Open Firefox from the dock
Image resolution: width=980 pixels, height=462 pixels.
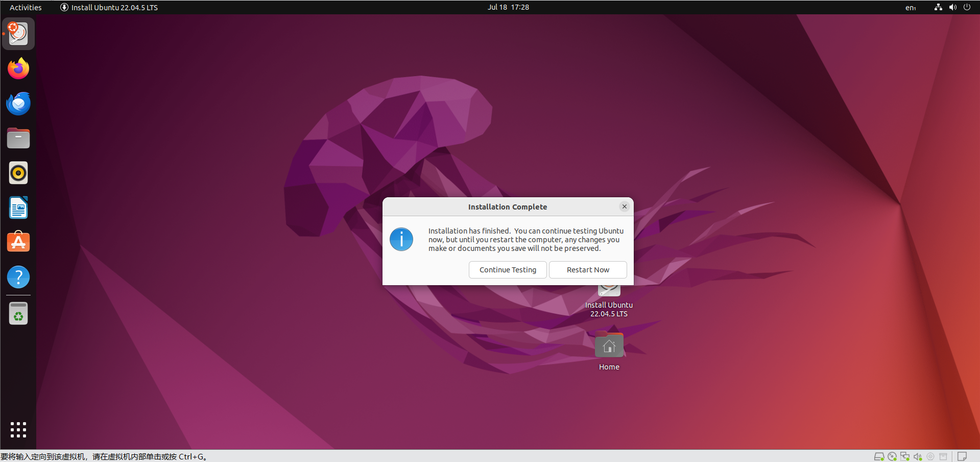tap(18, 68)
